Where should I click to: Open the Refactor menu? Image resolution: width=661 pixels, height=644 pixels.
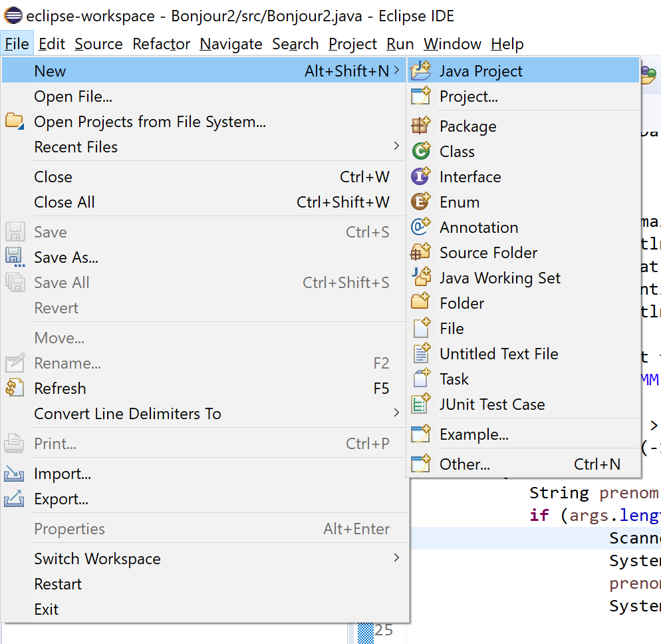pyautogui.click(x=162, y=44)
